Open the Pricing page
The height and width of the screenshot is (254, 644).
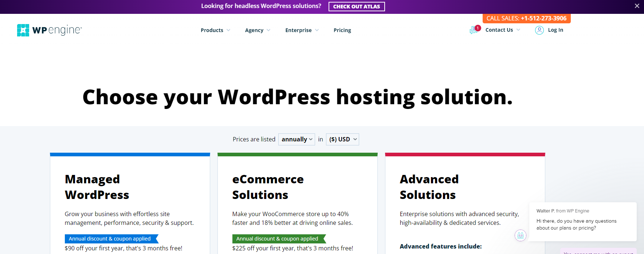342,30
